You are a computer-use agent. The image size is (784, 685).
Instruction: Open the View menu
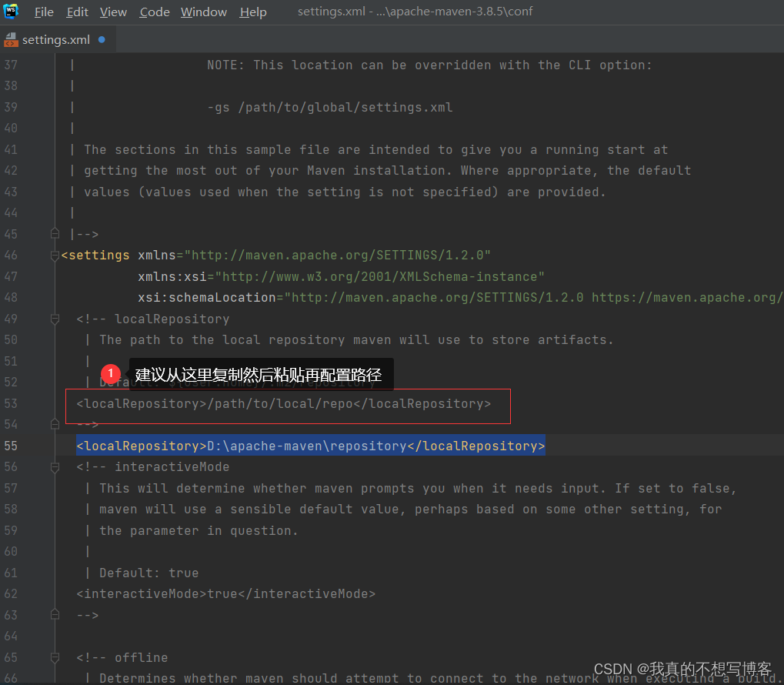(114, 12)
